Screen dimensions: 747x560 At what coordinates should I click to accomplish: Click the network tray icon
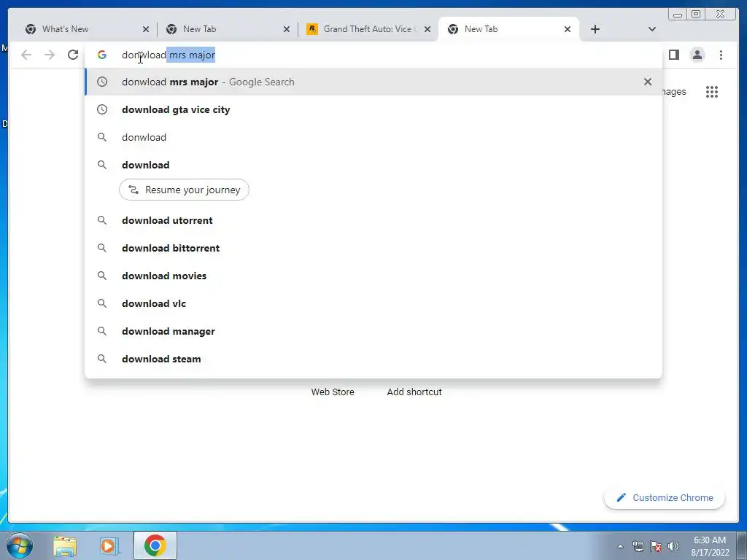638,546
